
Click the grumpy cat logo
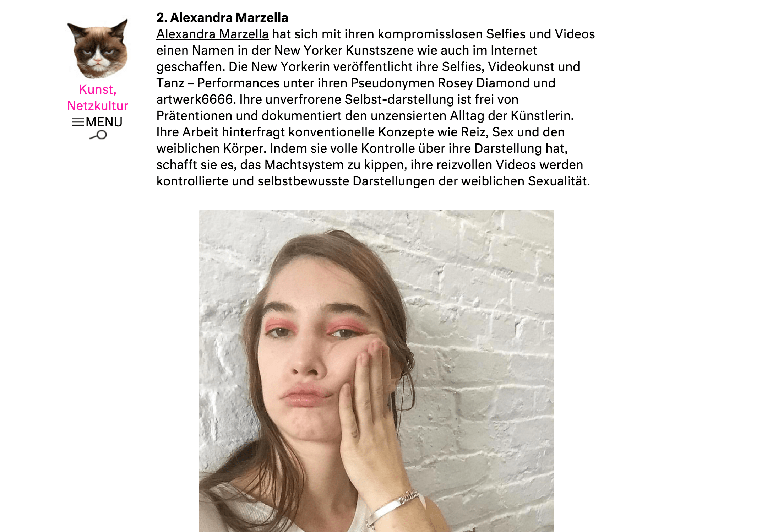pyautogui.click(x=98, y=49)
